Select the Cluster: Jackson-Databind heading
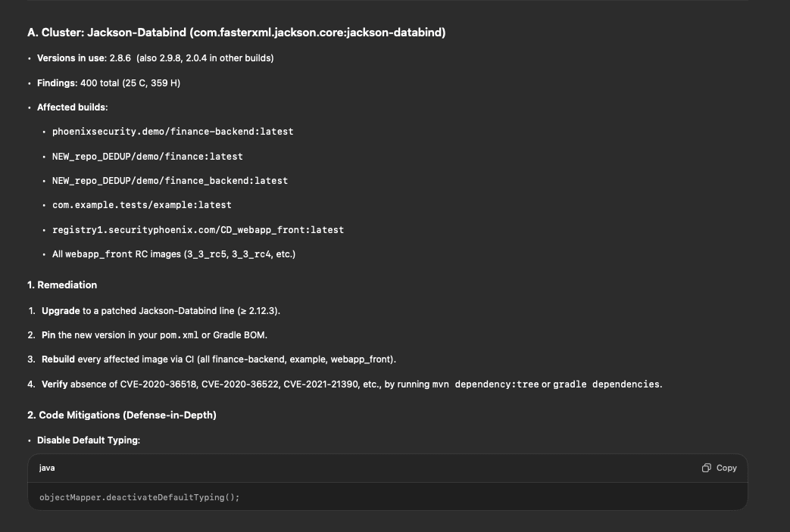790x532 pixels. coord(236,33)
